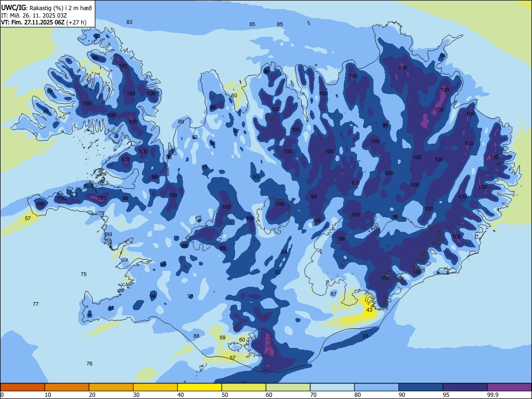Click the '76' value over the sea

point(89,363)
